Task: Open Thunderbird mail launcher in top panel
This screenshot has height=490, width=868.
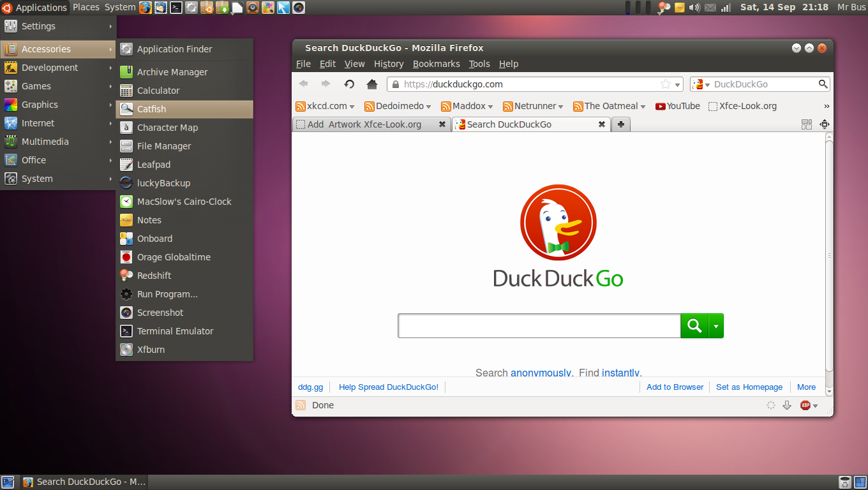Action: tap(161, 8)
